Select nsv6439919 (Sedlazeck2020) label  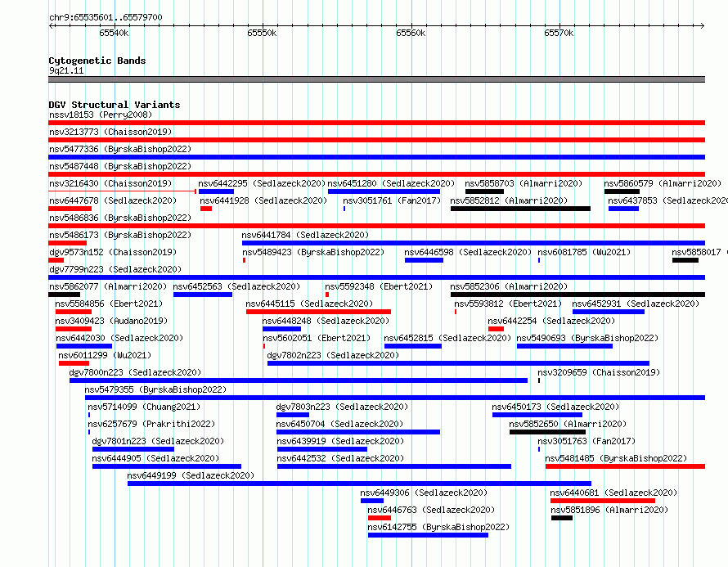[340, 441]
